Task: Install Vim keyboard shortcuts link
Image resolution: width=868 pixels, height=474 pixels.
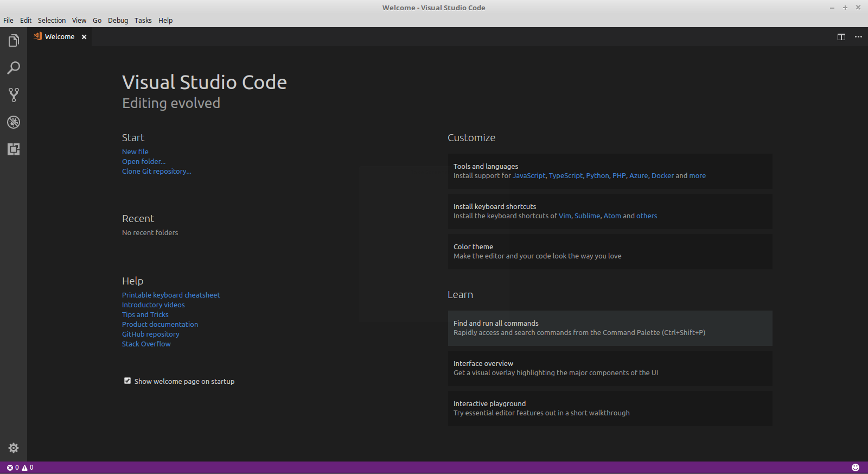Action: pyautogui.click(x=565, y=216)
